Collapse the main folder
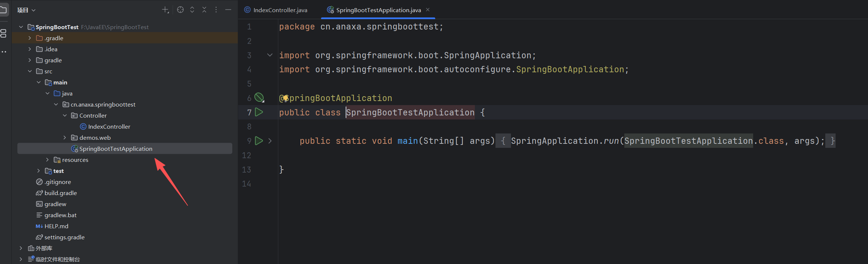Image resolution: width=868 pixels, height=264 pixels. click(x=39, y=82)
